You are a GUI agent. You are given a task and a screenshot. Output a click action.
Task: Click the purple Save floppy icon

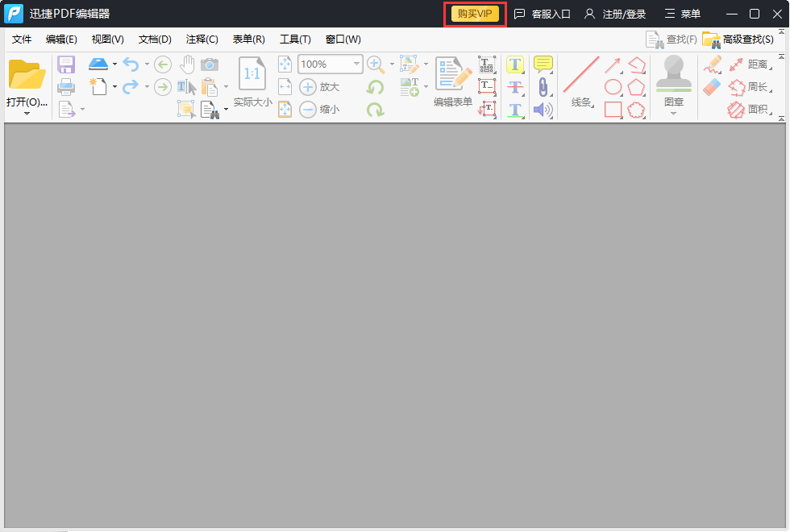click(66, 64)
